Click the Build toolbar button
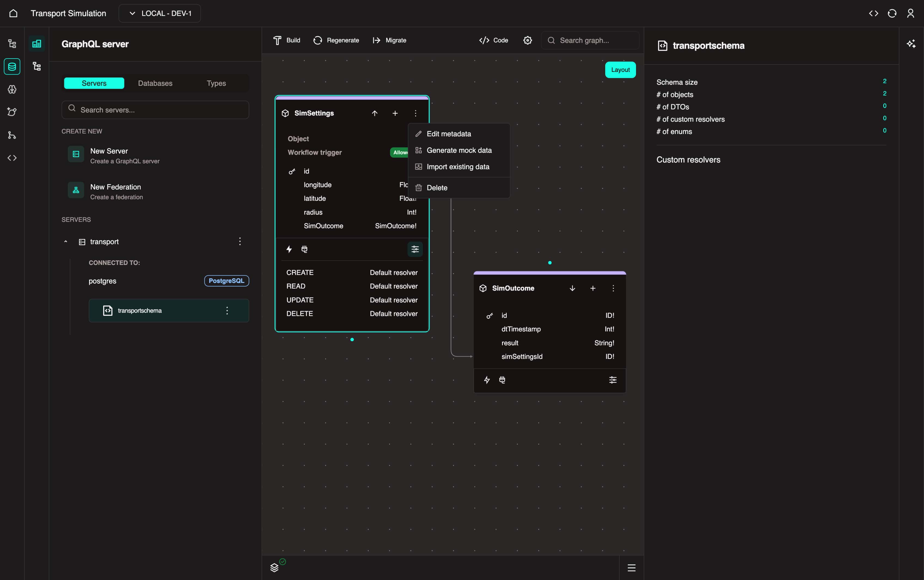Image resolution: width=924 pixels, height=580 pixels. tap(287, 40)
